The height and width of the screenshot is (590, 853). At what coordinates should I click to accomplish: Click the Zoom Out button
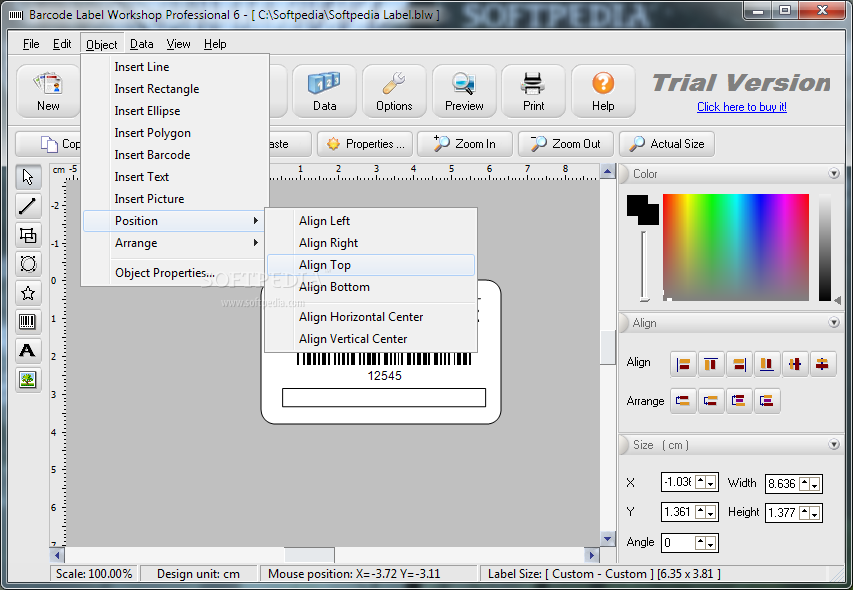pos(566,144)
